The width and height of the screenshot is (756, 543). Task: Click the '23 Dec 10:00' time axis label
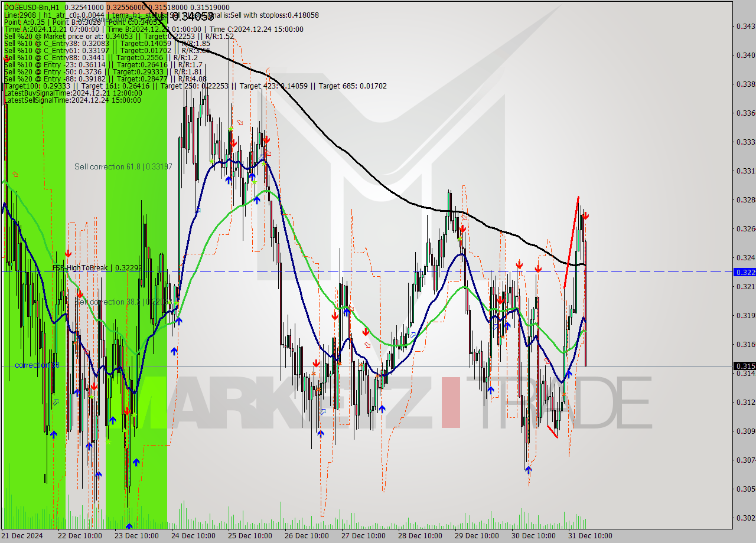tap(136, 536)
